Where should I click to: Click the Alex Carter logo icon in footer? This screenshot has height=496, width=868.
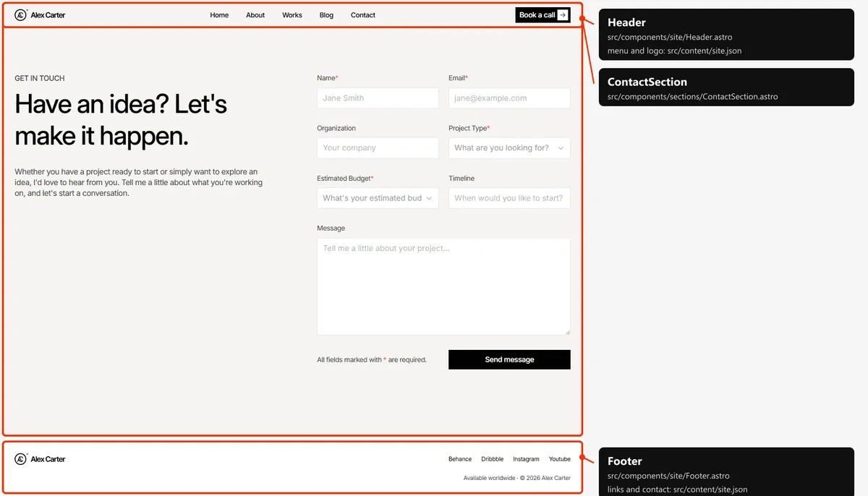tap(21, 459)
